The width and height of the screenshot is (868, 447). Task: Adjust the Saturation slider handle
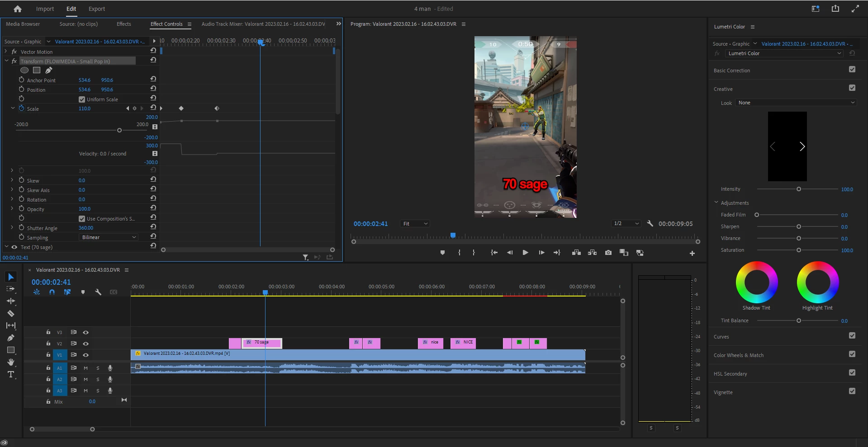[799, 250]
